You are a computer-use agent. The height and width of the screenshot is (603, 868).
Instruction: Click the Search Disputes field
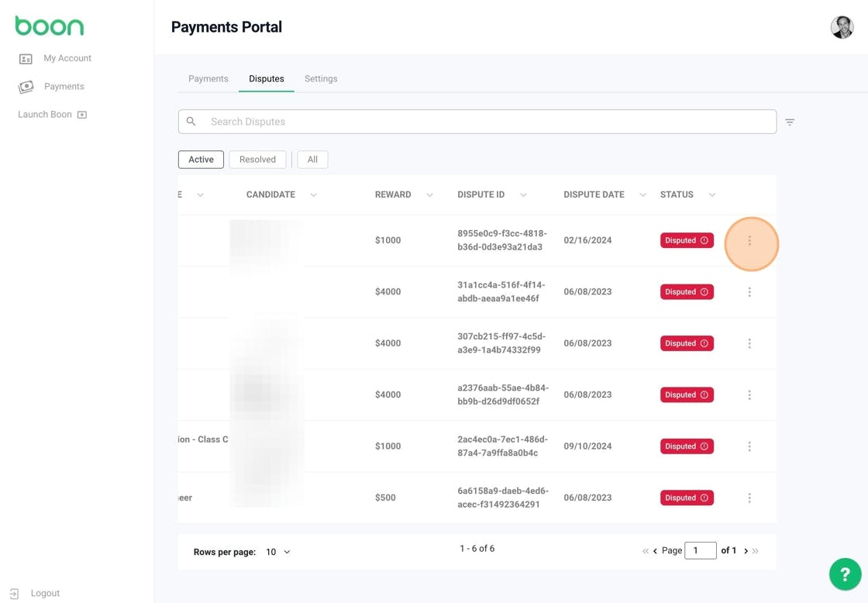coord(477,121)
